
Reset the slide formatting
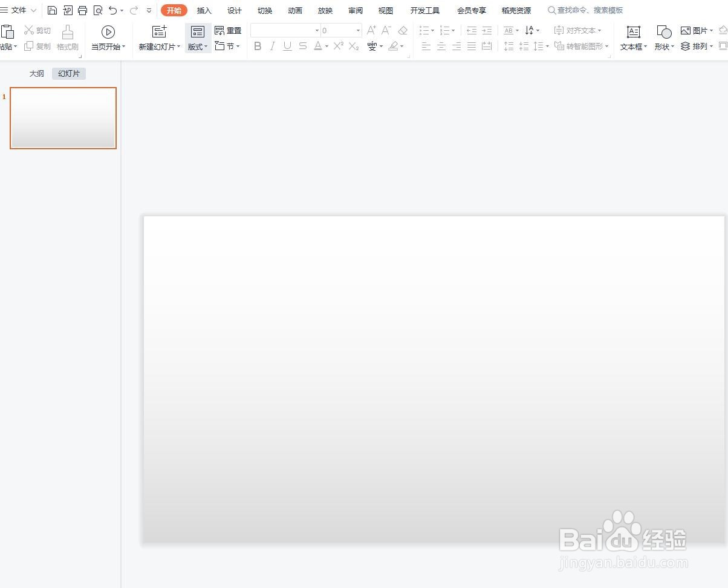[x=228, y=30]
